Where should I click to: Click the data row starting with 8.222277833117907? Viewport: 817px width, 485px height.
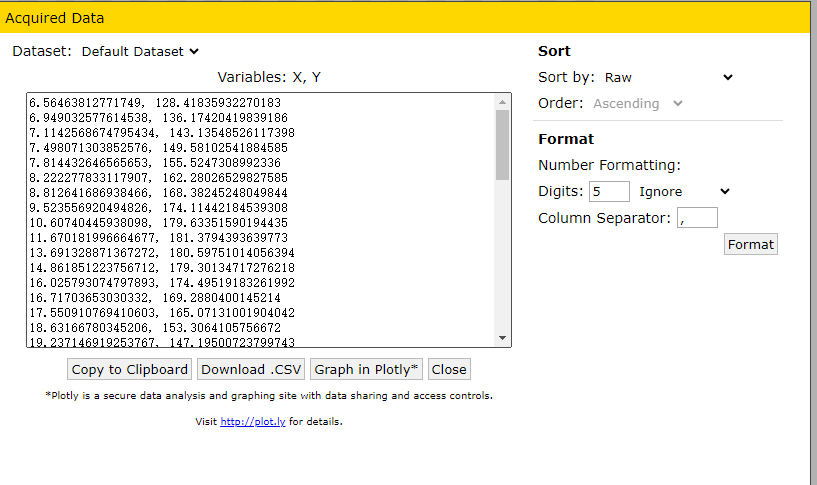pos(158,178)
